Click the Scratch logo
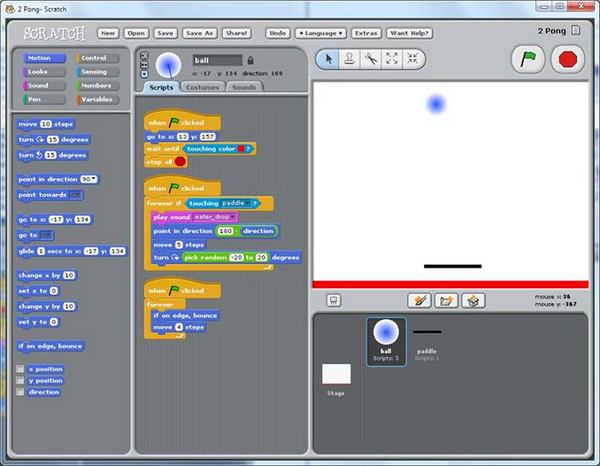 (54, 33)
